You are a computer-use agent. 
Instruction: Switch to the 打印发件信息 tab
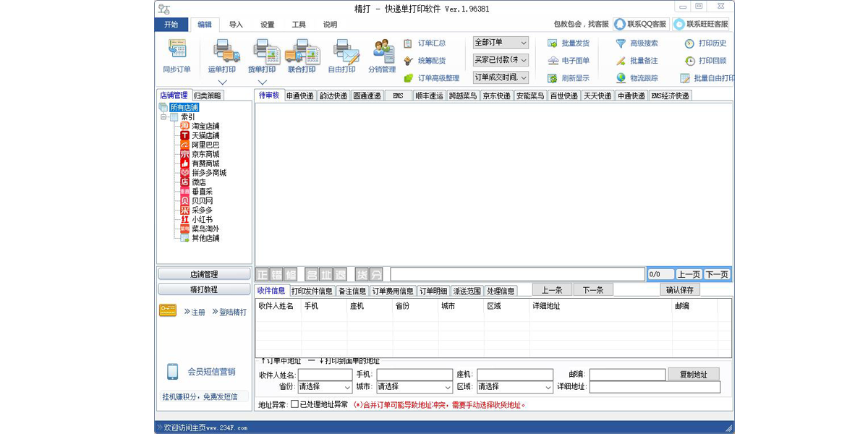coord(312,291)
